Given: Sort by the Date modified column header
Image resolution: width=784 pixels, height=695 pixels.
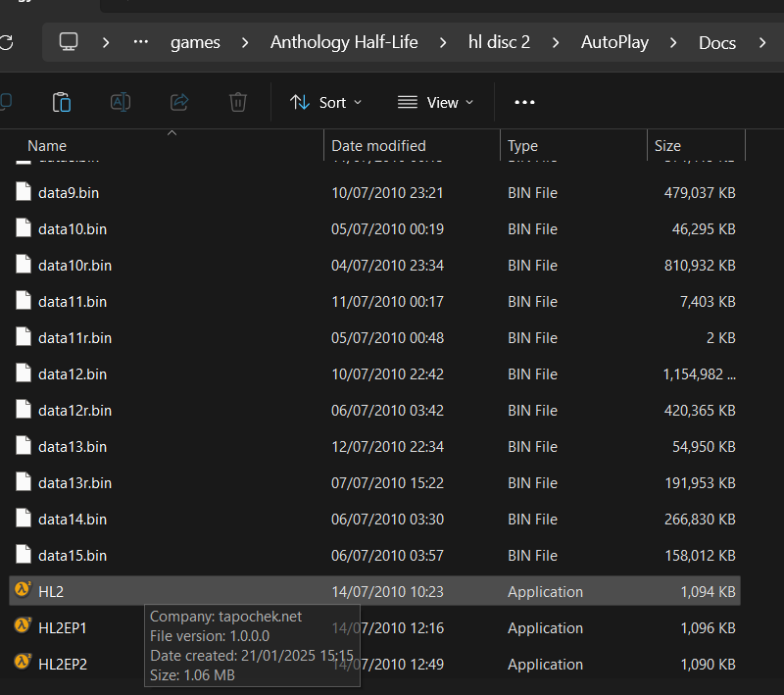Looking at the screenshot, I should coord(378,145).
